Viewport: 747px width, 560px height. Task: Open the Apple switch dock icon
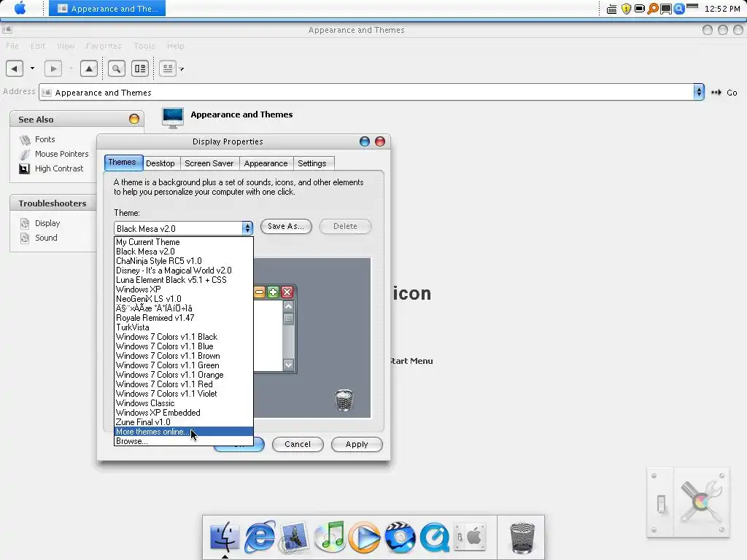(x=470, y=537)
